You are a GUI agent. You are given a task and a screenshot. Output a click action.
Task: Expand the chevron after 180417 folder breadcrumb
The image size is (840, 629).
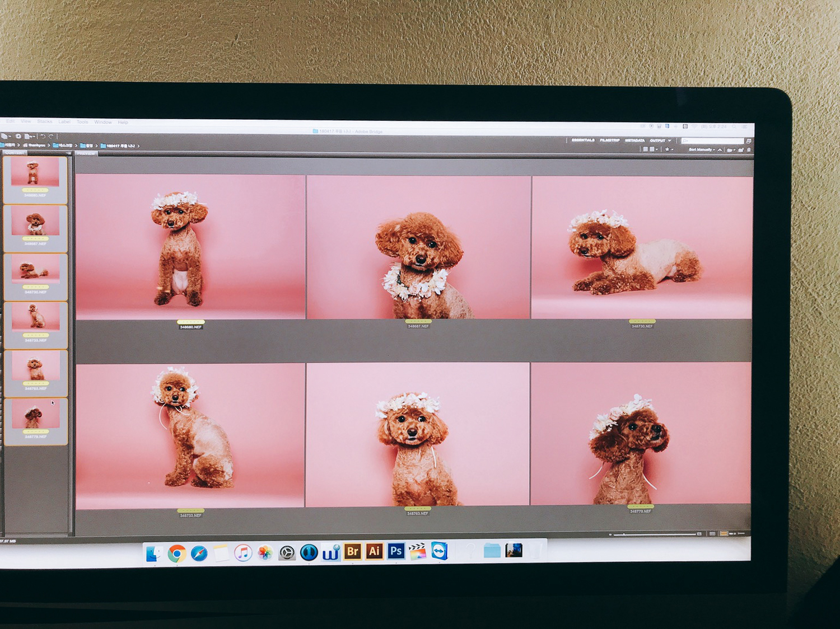point(138,146)
